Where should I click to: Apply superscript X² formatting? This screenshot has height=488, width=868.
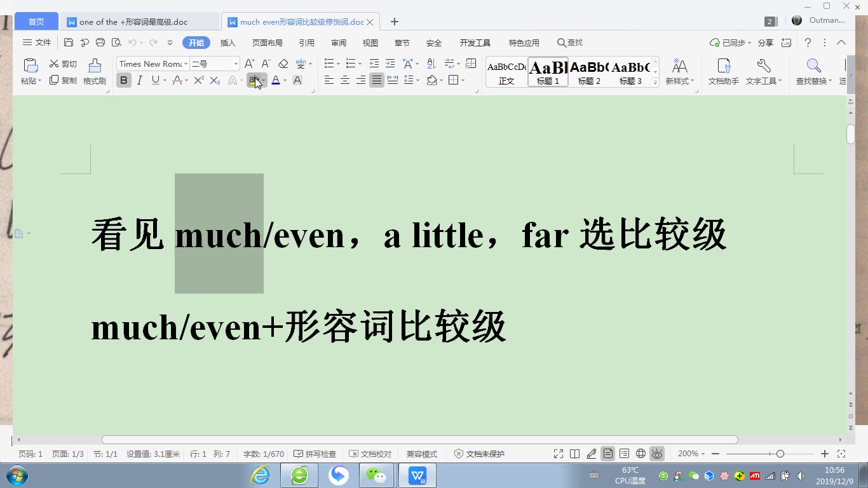pos(199,80)
